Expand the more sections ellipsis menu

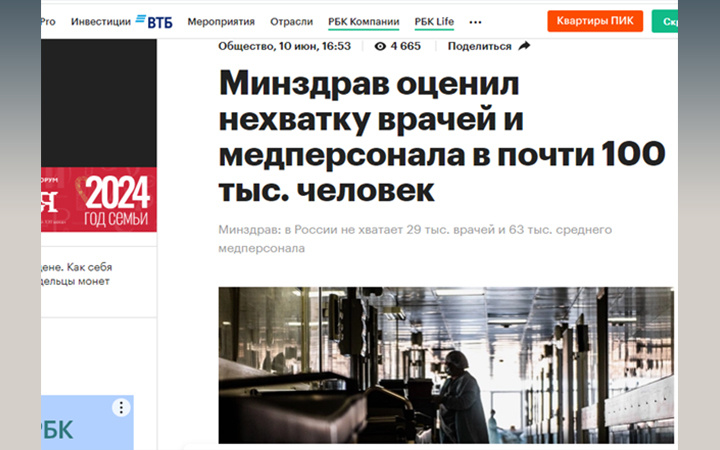point(475,22)
